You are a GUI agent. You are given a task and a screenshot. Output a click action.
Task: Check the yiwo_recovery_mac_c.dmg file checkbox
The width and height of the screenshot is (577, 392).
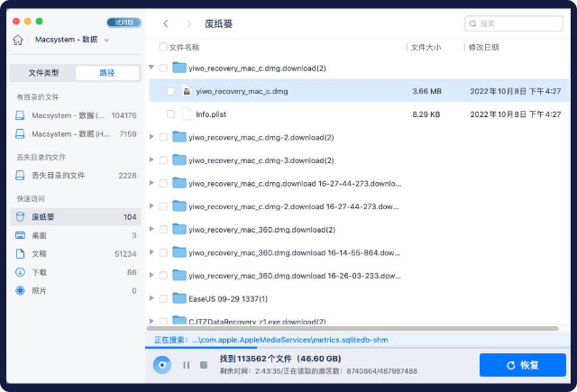pos(170,91)
